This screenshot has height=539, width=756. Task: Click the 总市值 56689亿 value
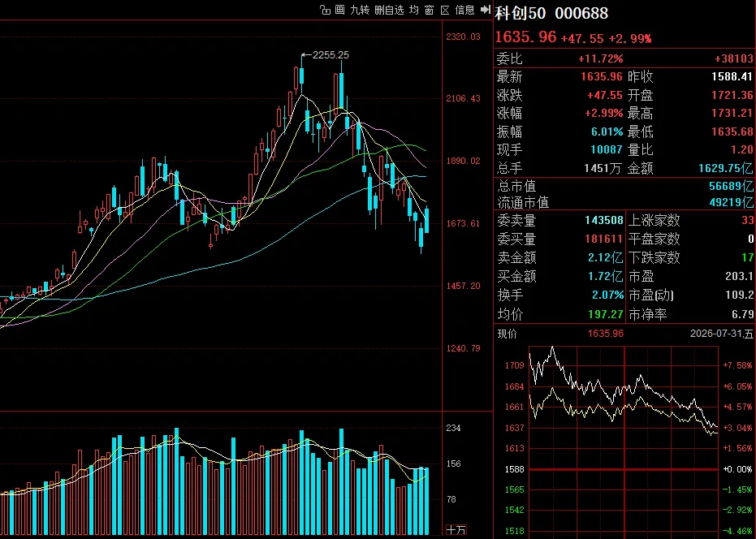(731, 186)
